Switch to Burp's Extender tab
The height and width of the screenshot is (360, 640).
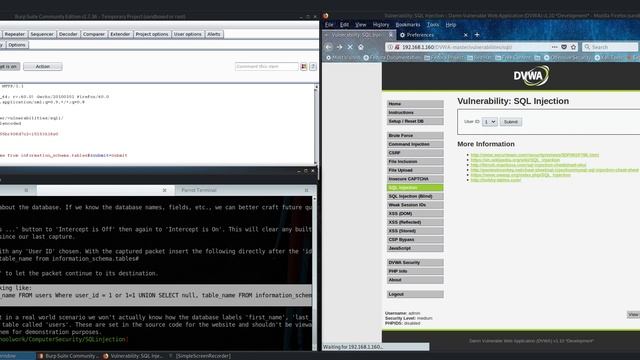coord(120,34)
